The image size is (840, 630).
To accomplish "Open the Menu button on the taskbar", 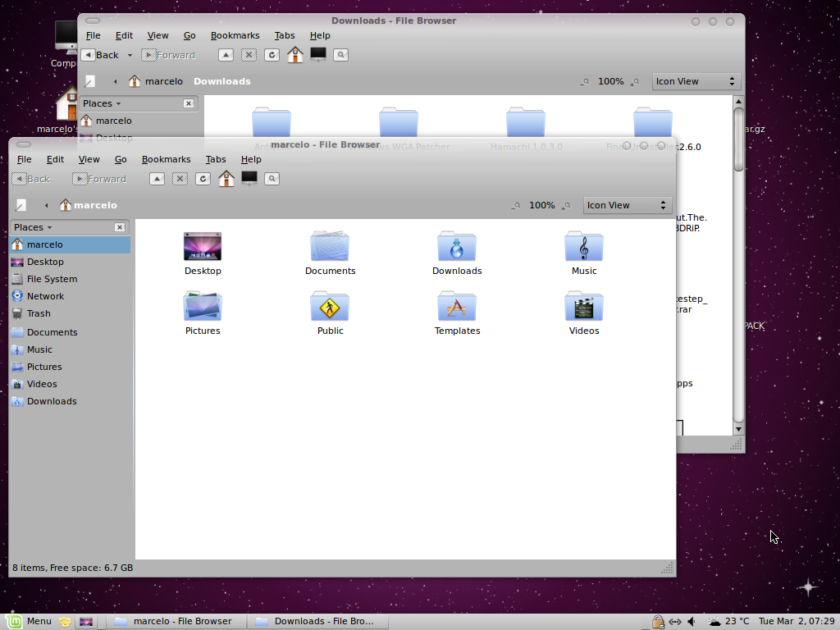I will (27, 622).
